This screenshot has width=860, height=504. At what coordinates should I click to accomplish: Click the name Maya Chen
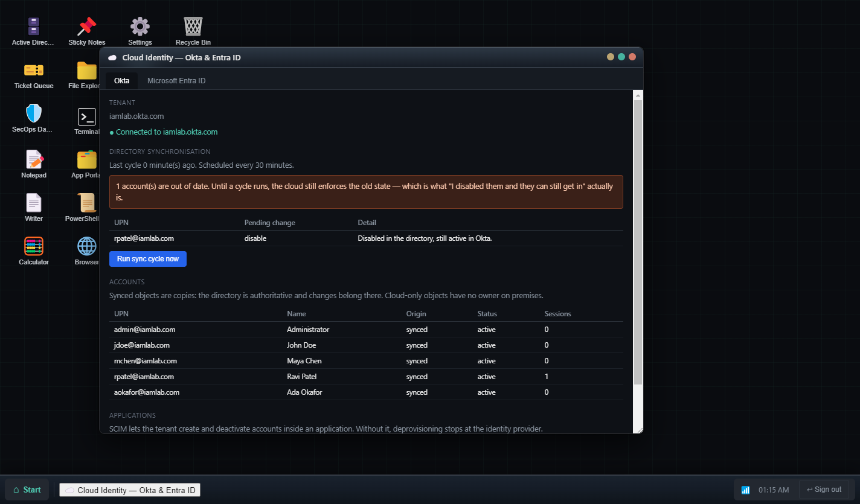[x=304, y=361]
